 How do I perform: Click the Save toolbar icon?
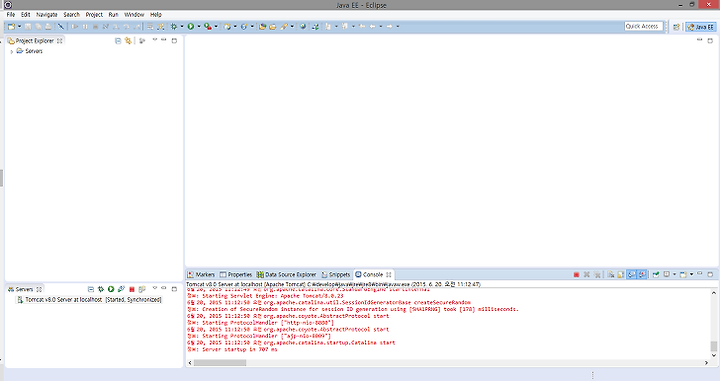[28, 27]
